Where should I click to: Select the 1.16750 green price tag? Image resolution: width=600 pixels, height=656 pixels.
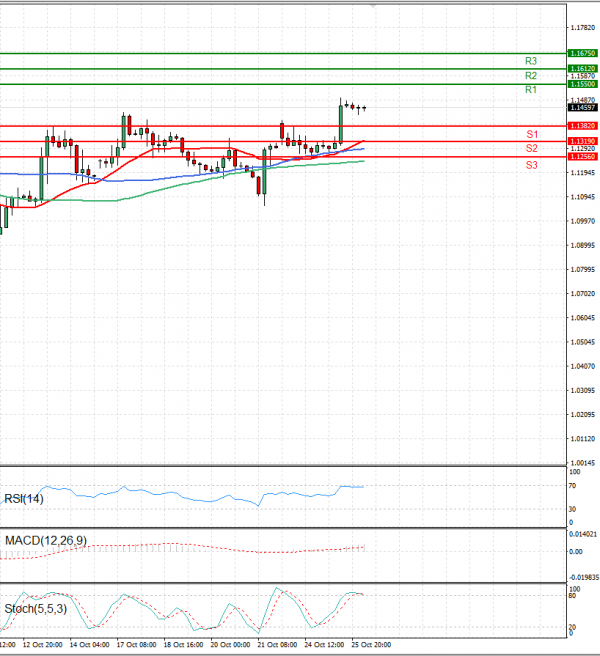tap(582, 52)
